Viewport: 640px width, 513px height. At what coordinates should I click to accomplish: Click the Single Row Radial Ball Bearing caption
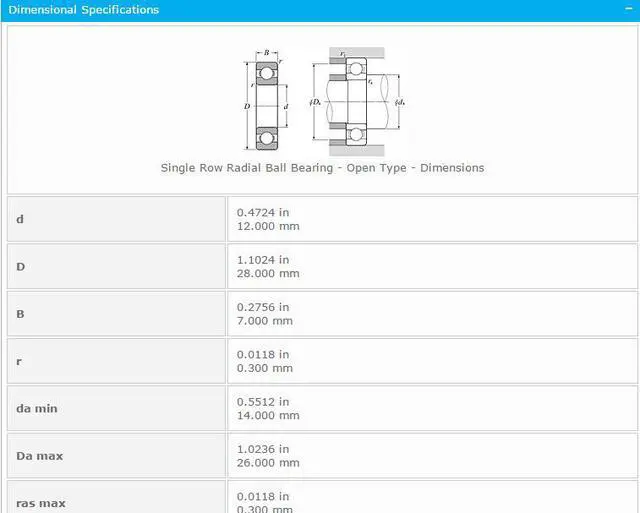[322, 168]
